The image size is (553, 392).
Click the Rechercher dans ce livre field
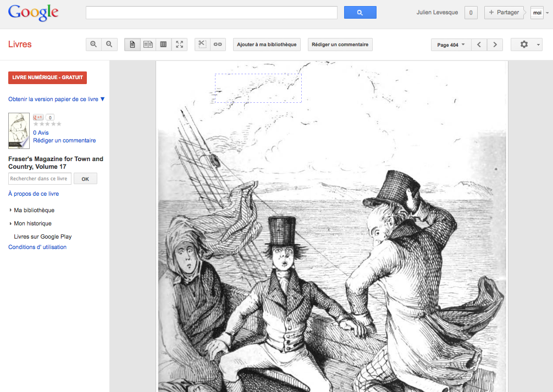pos(40,179)
